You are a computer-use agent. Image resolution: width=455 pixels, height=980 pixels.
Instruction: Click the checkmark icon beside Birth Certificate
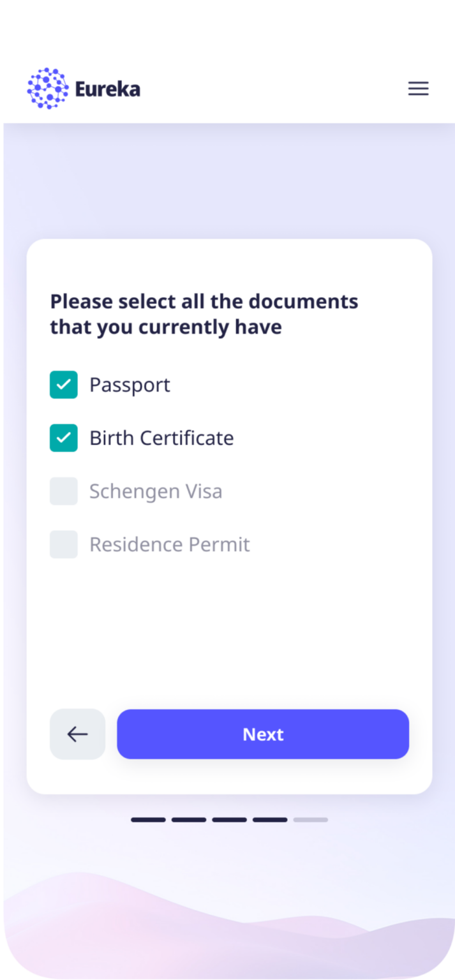pyautogui.click(x=63, y=438)
